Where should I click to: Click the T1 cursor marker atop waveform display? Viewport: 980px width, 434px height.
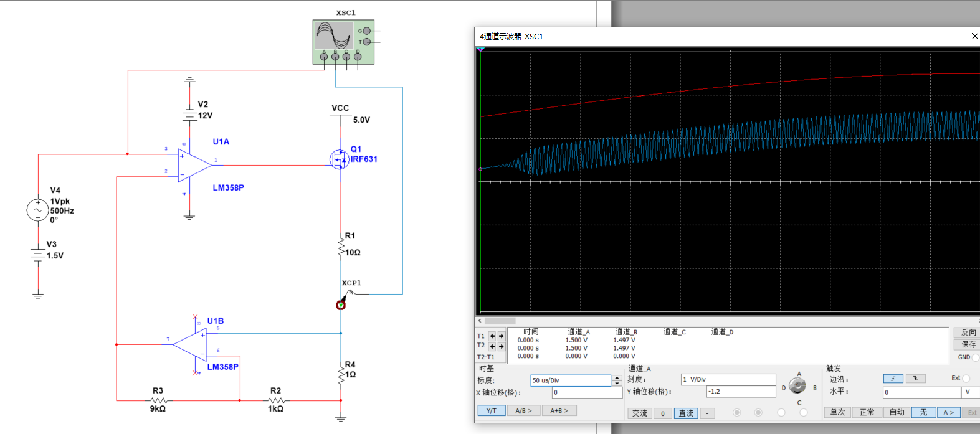pos(480,49)
